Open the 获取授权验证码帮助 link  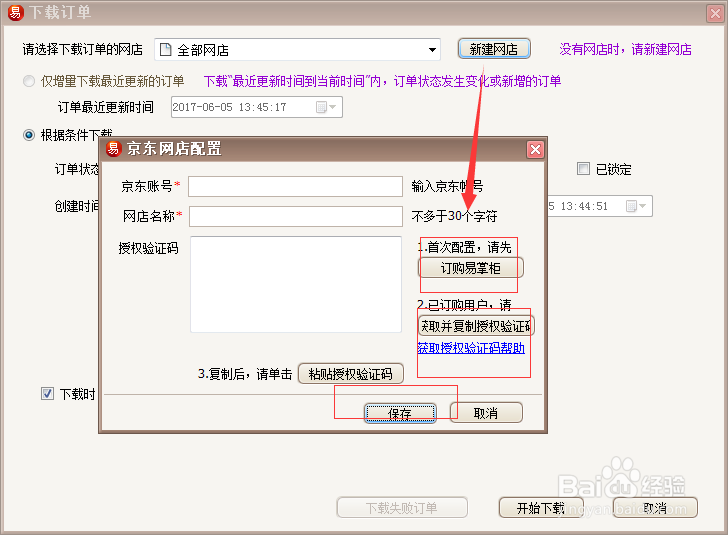[x=471, y=348]
